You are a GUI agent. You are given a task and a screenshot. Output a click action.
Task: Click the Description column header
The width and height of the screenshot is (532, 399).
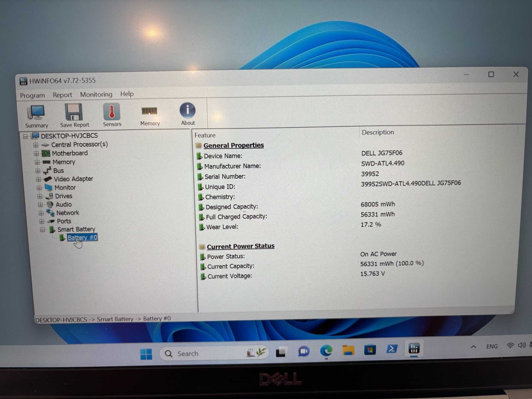[378, 132]
